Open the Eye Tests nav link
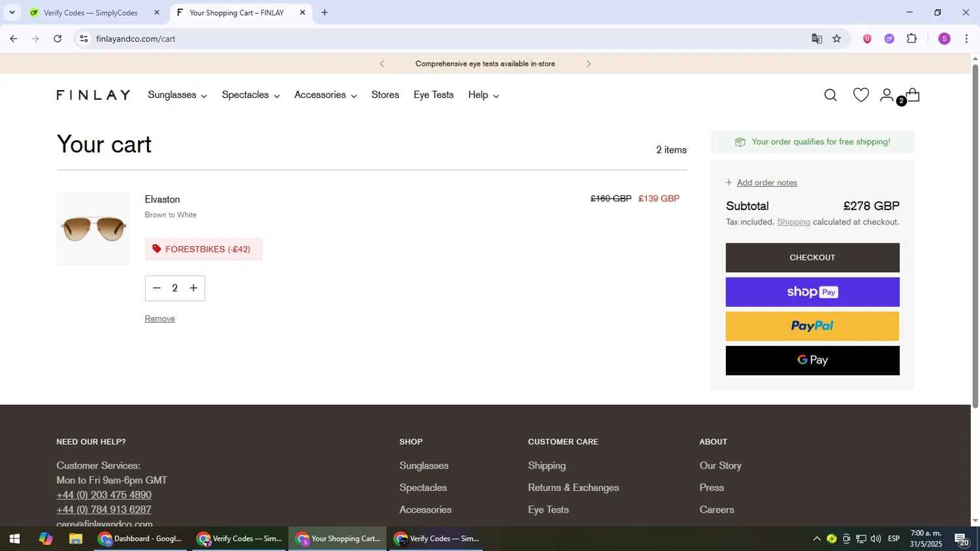The height and width of the screenshot is (551, 980). tap(433, 95)
